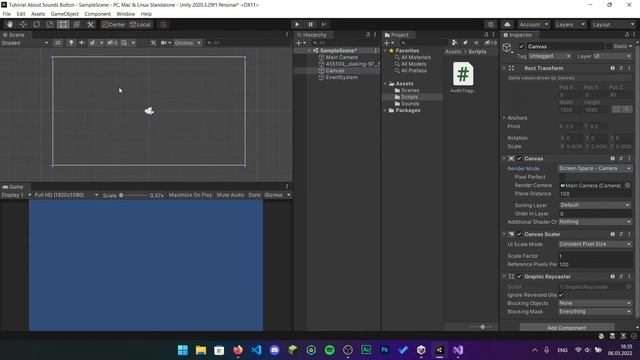Open Game view resolution Full HD dropdown

[66, 195]
